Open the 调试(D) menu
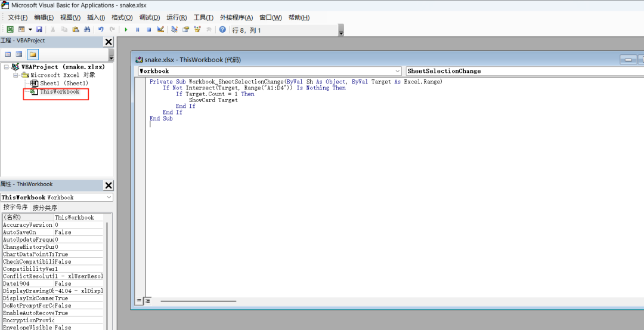This screenshot has height=330, width=644. 150,17
